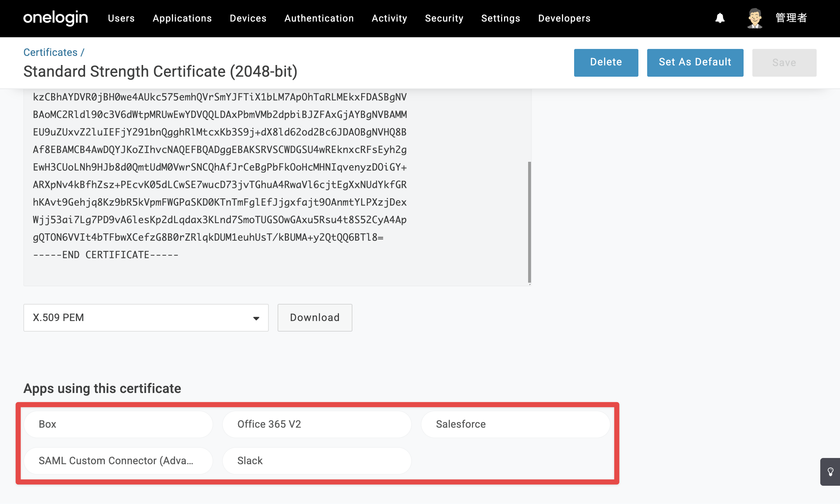Click the certificate text area scrollbar
This screenshot has width=840, height=504.
(x=530, y=222)
